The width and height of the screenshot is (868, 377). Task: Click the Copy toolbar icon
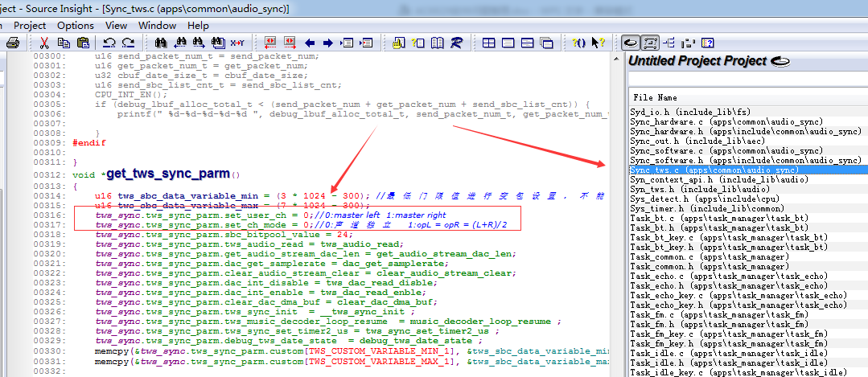pos(64,43)
